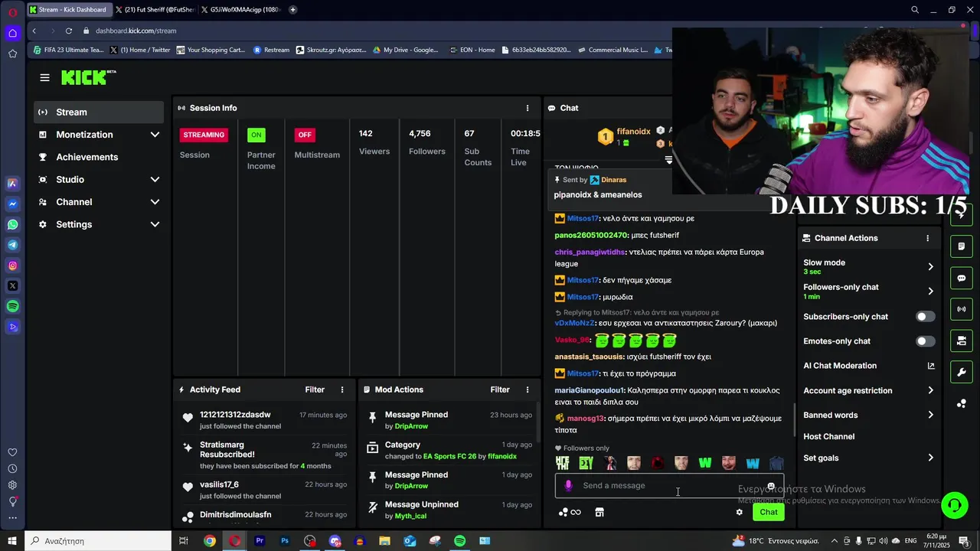Open Photoshop from Windows taskbar
980x551 pixels.
(x=285, y=541)
